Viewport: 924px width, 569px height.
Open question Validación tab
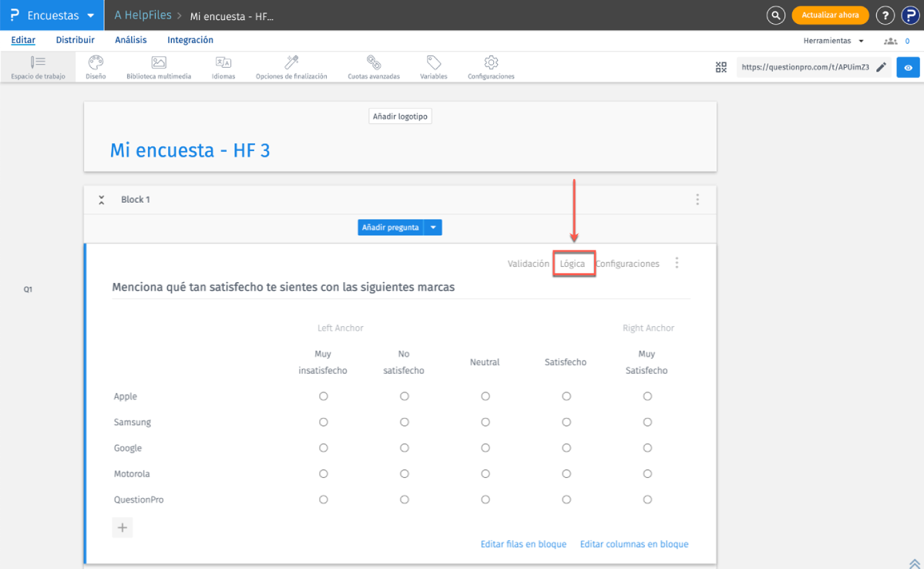click(528, 264)
